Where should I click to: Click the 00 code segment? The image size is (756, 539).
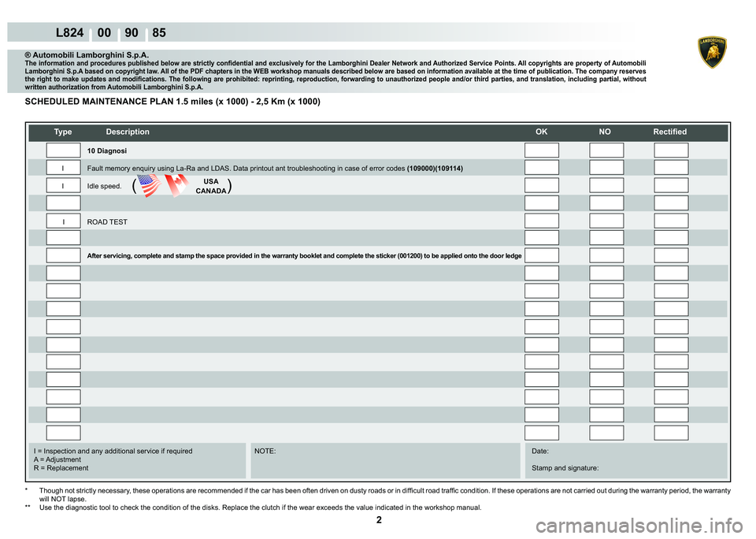[x=104, y=33]
